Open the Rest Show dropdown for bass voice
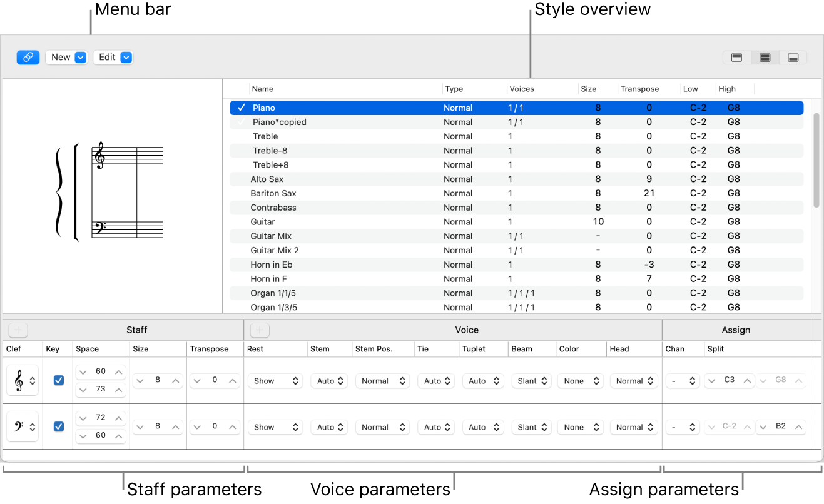 276,427
